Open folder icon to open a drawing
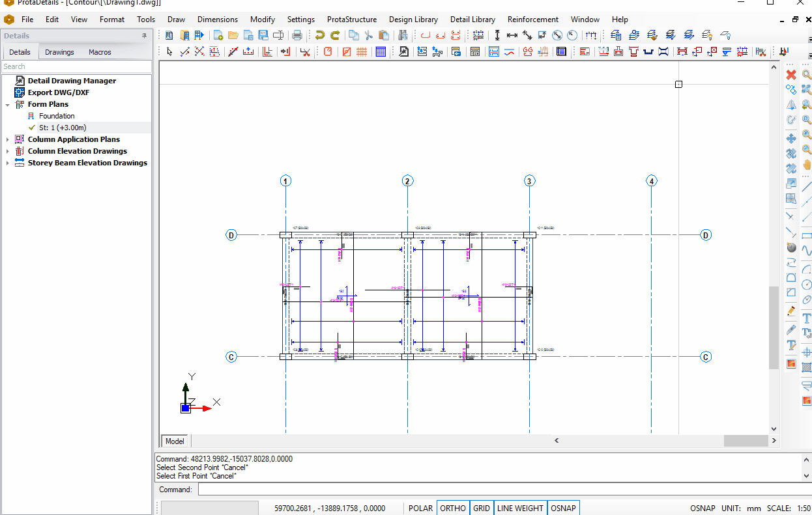This screenshot has width=812, height=515. (233, 35)
